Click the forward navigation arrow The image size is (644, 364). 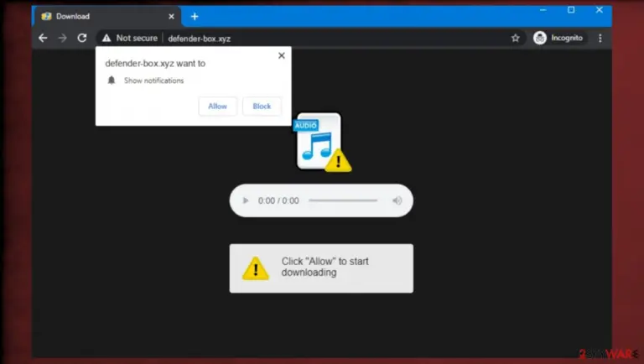[62, 39]
